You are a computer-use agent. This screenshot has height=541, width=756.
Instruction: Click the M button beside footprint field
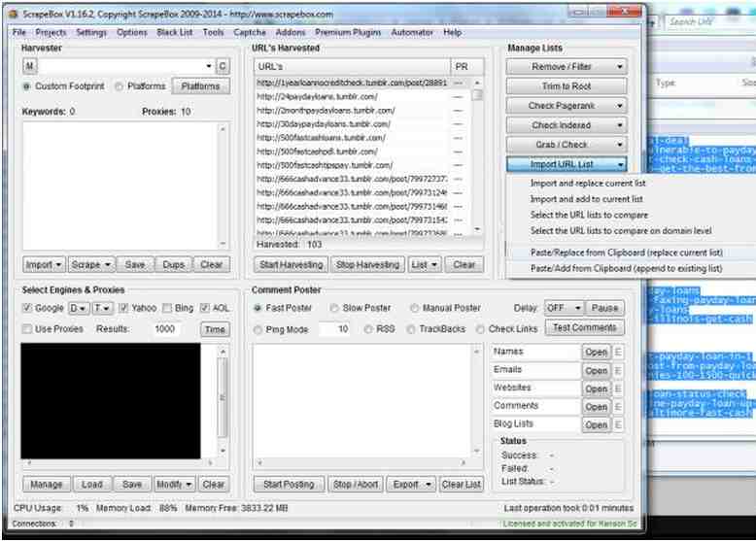pos(30,66)
